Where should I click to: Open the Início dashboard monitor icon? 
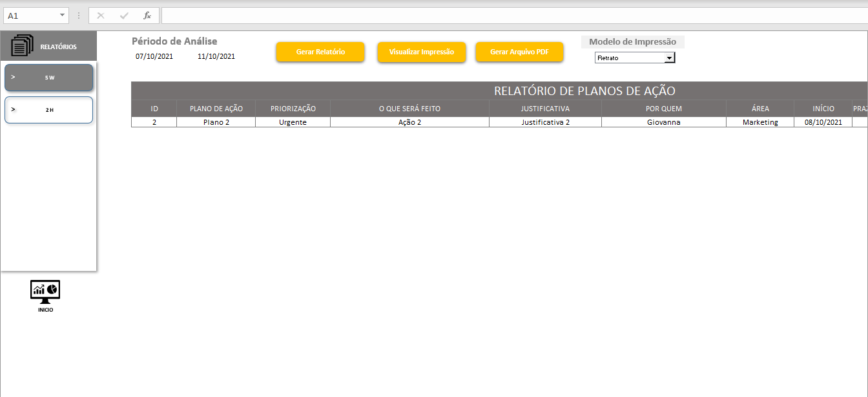click(45, 292)
